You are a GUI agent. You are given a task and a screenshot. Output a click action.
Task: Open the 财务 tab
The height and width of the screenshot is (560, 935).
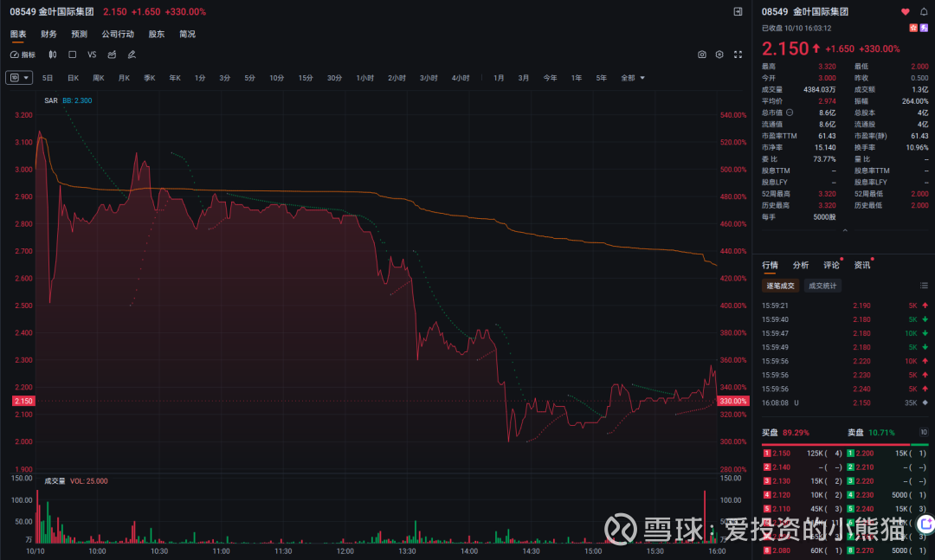click(x=48, y=35)
